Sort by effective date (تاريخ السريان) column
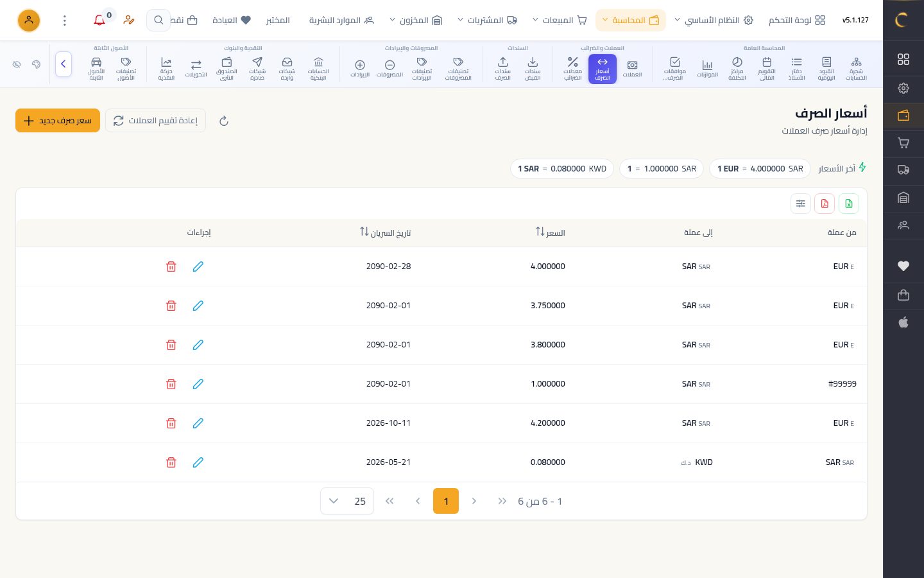Screen dimensions: 924x578 pos(385,232)
